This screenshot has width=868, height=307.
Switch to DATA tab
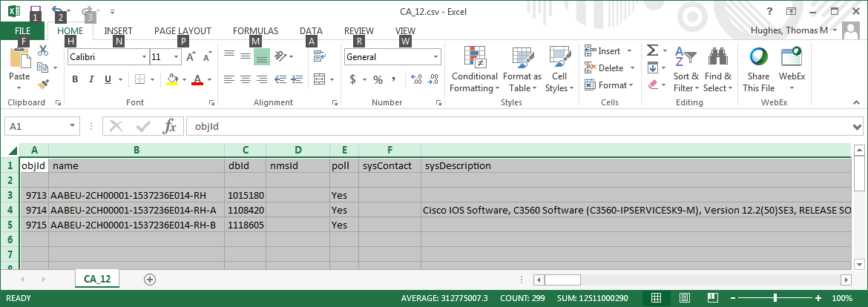pos(311,31)
